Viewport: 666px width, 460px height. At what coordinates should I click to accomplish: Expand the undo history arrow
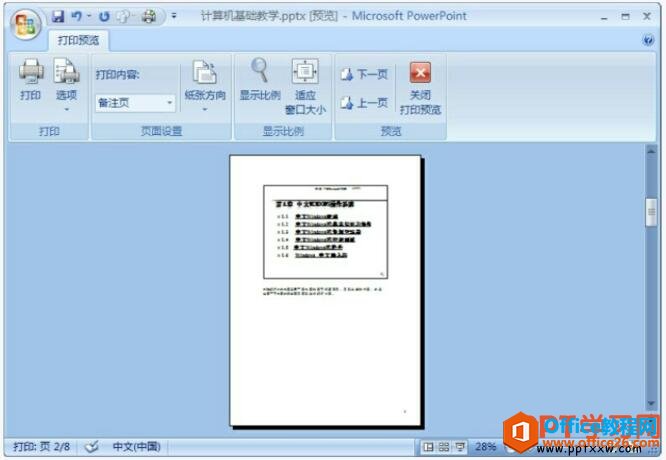coord(89,16)
